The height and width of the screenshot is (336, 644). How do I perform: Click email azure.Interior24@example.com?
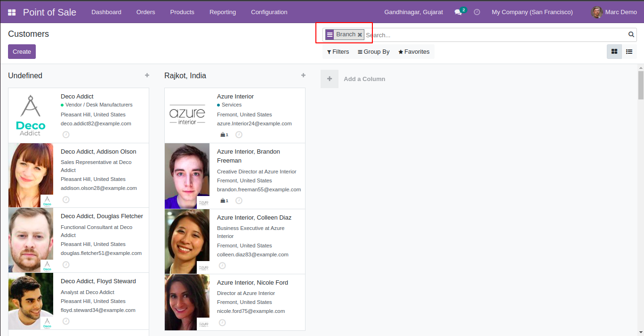(254, 123)
